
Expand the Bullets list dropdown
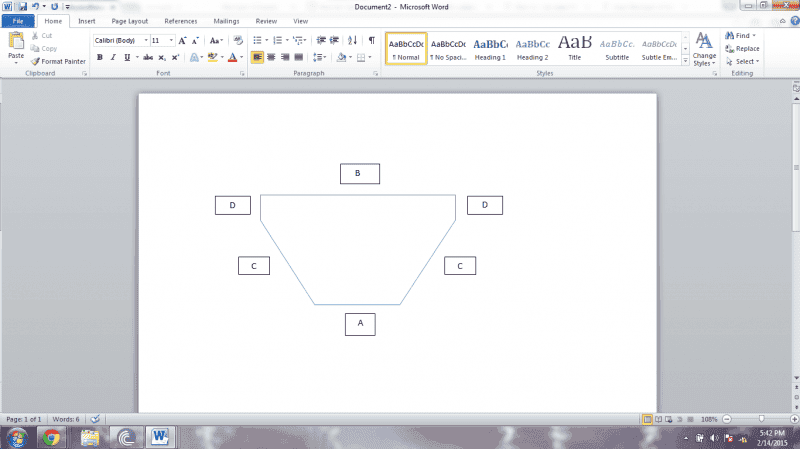pyautogui.click(x=266, y=40)
